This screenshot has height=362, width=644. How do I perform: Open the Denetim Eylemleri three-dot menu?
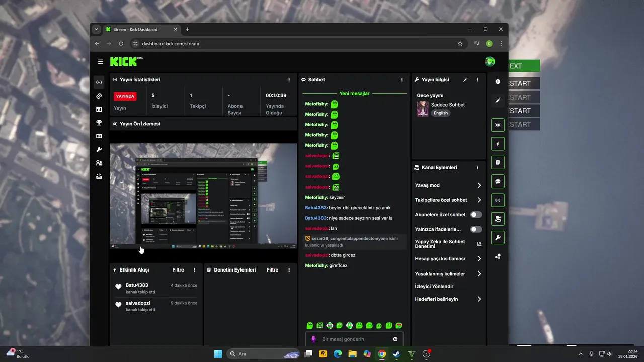(289, 270)
